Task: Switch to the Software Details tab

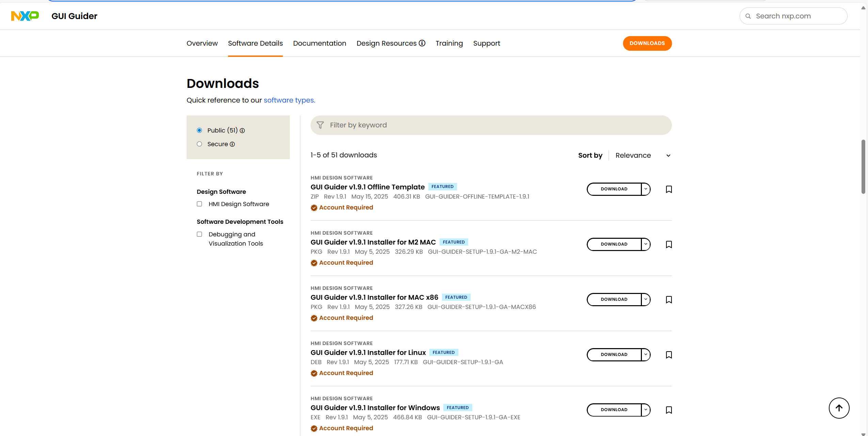Action: pos(255,43)
